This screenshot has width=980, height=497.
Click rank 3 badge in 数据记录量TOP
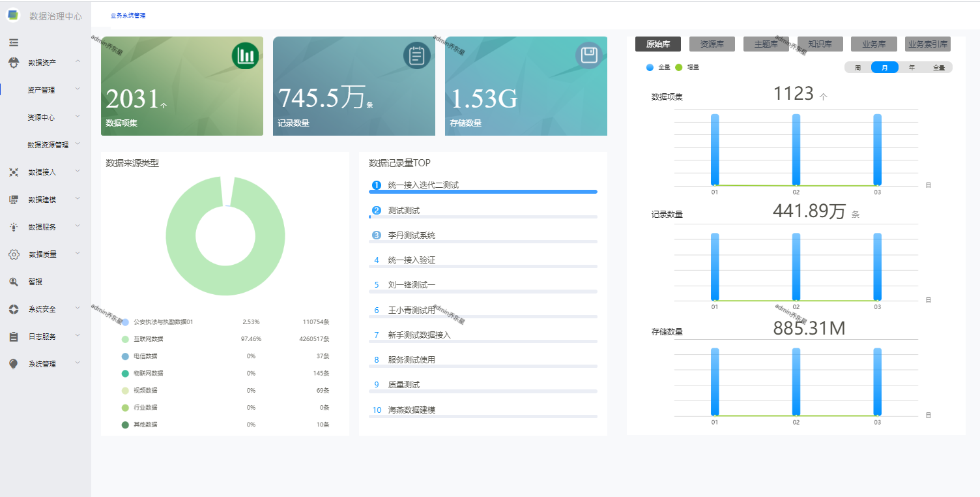(x=376, y=235)
